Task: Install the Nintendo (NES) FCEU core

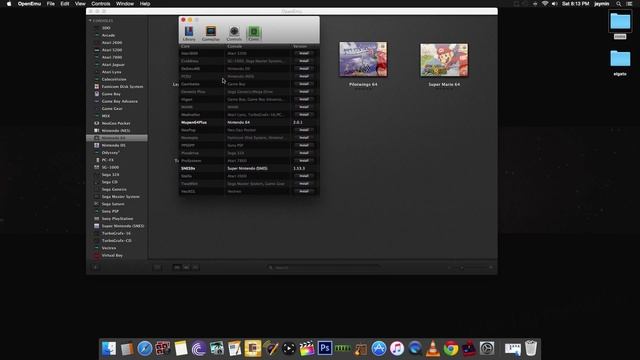Action: click(304, 76)
